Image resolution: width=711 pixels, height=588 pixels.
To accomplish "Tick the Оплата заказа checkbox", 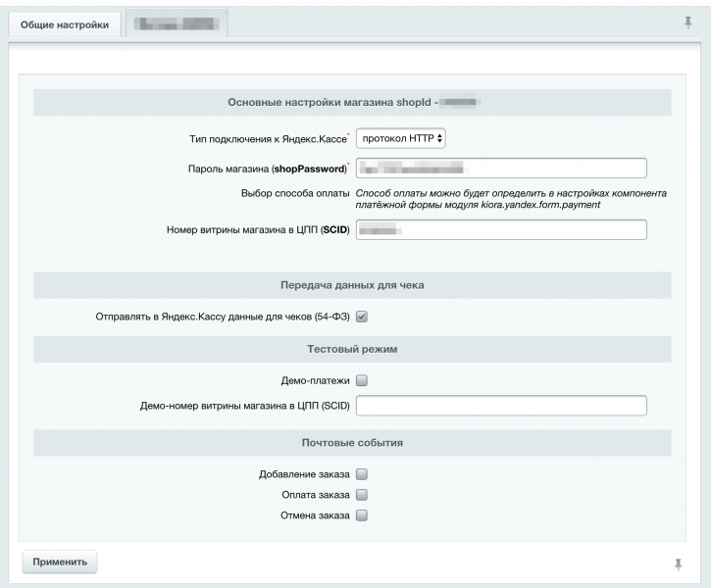I will pos(361,495).
